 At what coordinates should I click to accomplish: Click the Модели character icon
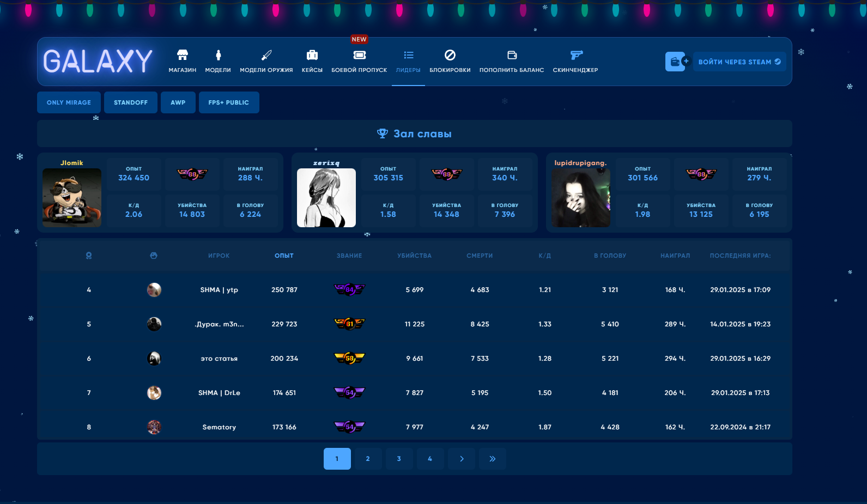[218, 55]
